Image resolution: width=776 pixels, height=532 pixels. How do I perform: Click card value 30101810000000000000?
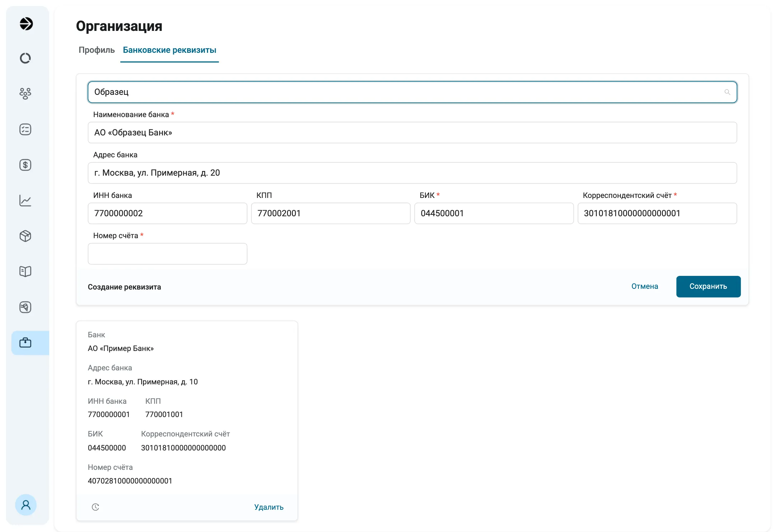(x=183, y=448)
